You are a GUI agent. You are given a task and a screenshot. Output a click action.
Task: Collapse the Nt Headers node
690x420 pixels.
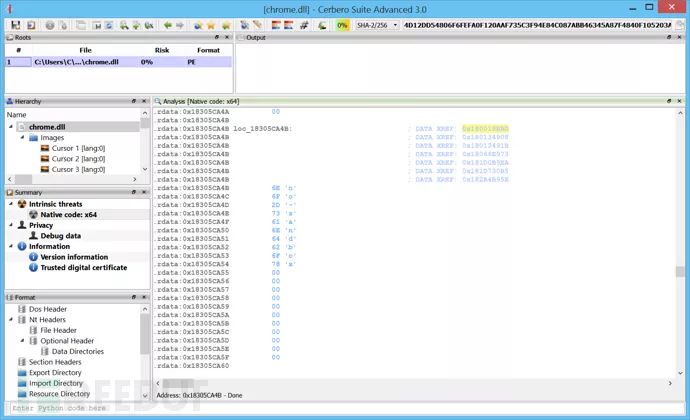[11, 320]
